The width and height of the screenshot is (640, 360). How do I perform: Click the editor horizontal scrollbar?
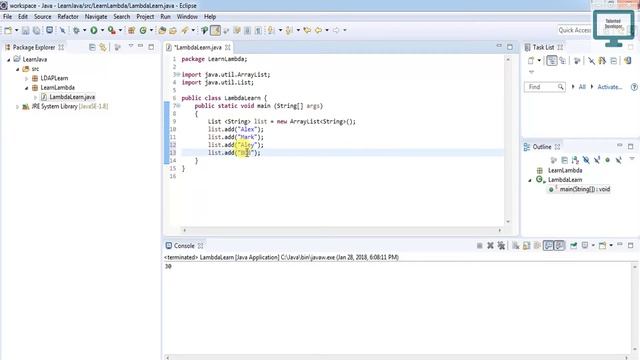(342, 230)
